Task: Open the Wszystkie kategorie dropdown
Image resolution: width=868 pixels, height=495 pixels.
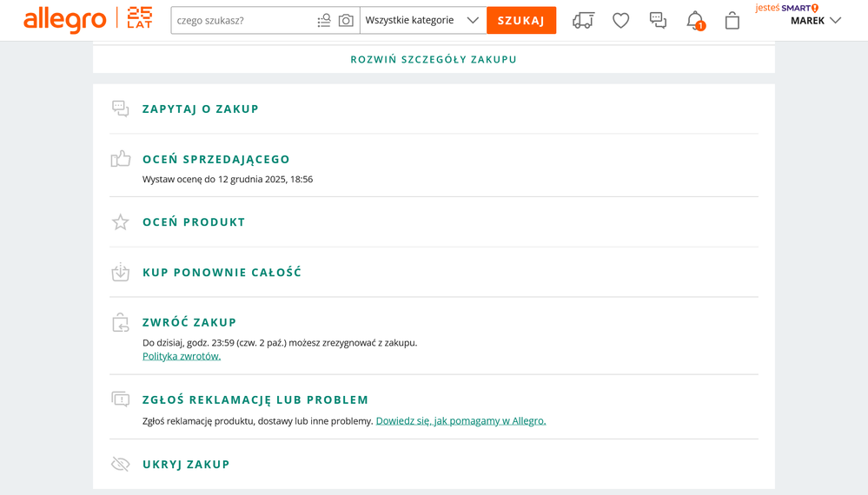Action: coord(422,20)
